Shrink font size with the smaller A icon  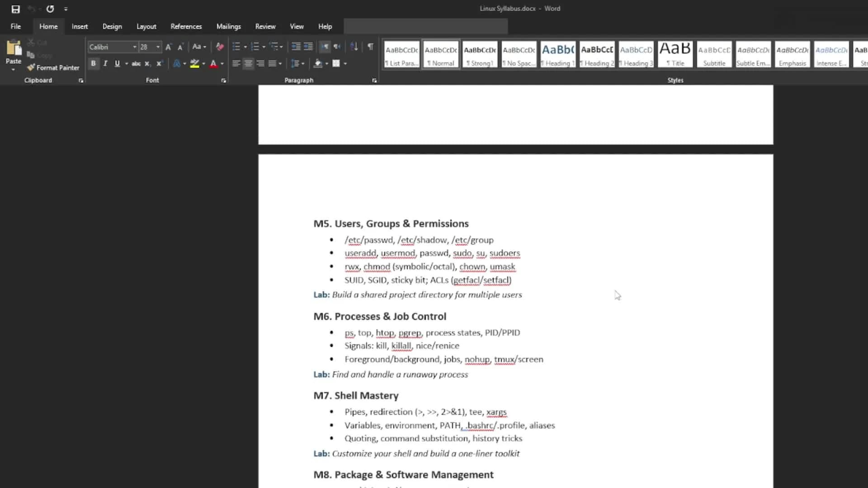180,47
